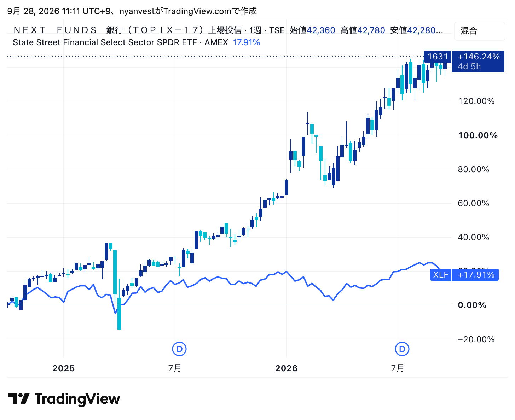Click the bold 100.00% axis label
This screenshot has width=515, height=420.
click(x=478, y=135)
